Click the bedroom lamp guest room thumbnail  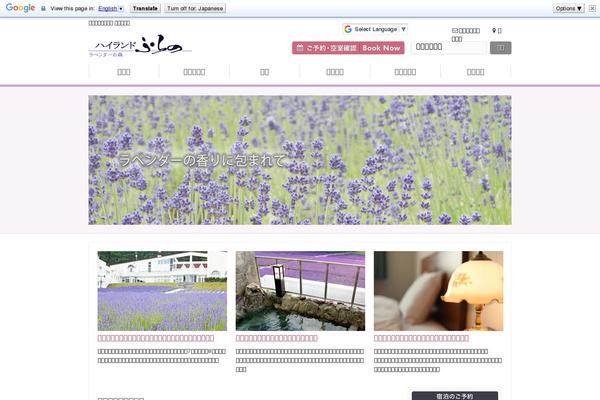[x=439, y=291]
